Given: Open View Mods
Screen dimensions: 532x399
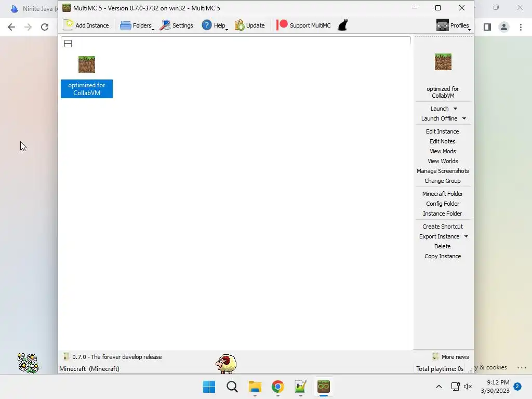Looking at the screenshot, I should click(x=443, y=151).
